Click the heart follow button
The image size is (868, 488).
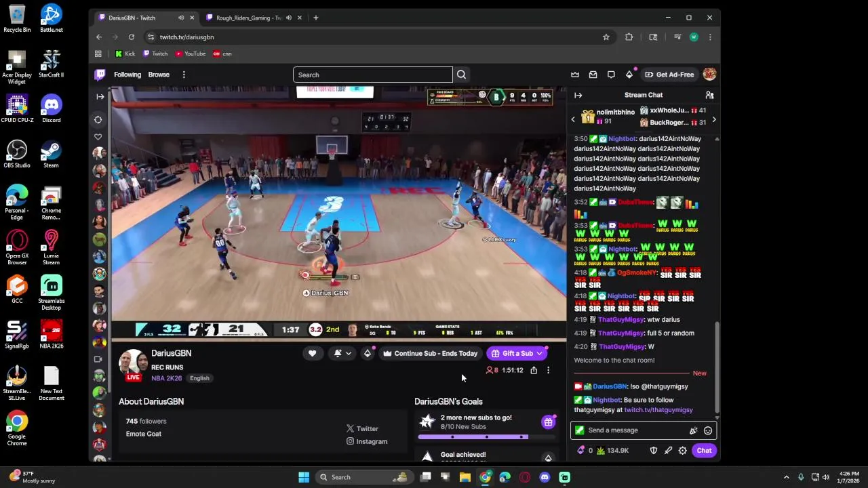pyautogui.click(x=312, y=353)
